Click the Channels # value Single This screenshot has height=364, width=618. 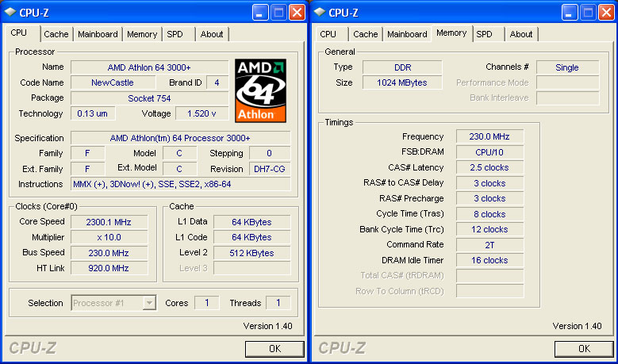point(567,67)
